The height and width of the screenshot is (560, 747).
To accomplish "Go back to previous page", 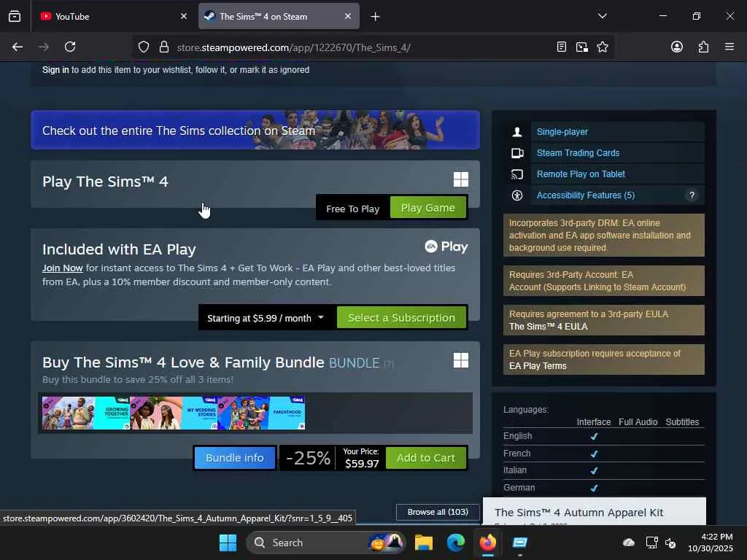I will (18, 47).
